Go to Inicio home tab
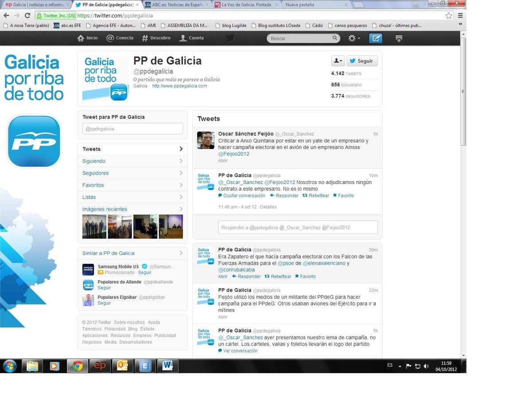The width and height of the screenshot is (532, 399). (88, 38)
